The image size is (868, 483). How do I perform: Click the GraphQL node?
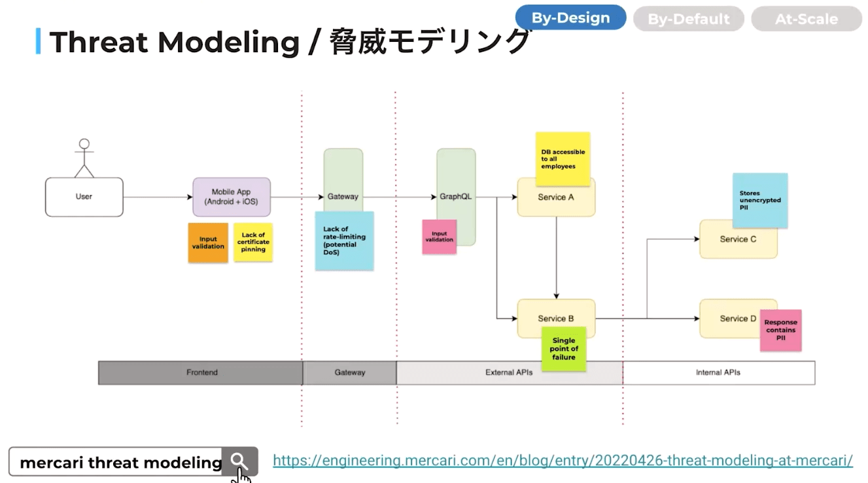point(456,196)
